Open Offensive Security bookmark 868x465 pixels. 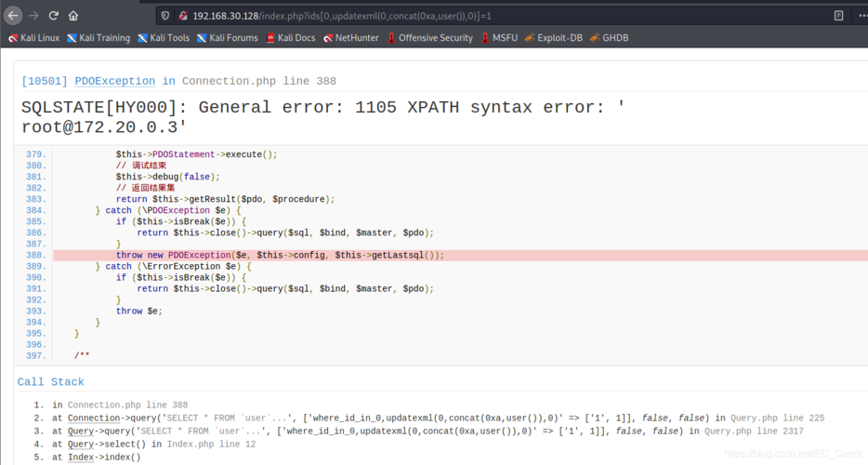point(429,38)
